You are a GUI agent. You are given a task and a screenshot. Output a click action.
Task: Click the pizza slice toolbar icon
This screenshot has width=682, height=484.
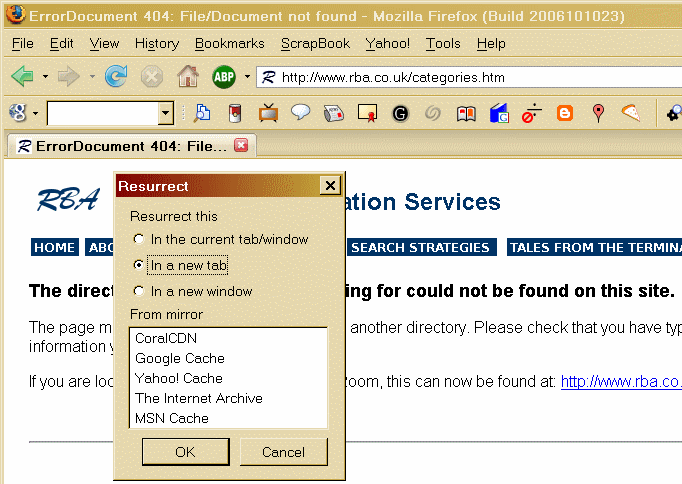[x=631, y=113]
